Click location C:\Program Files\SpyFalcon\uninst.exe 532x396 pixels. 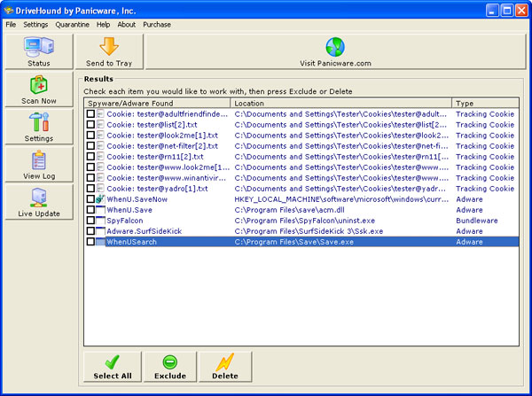coord(305,221)
